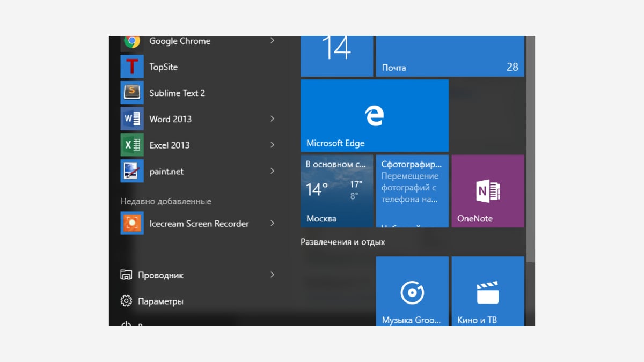Click the mail count 28
This screenshot has width=644, height=362.
(x=512, y=67)
